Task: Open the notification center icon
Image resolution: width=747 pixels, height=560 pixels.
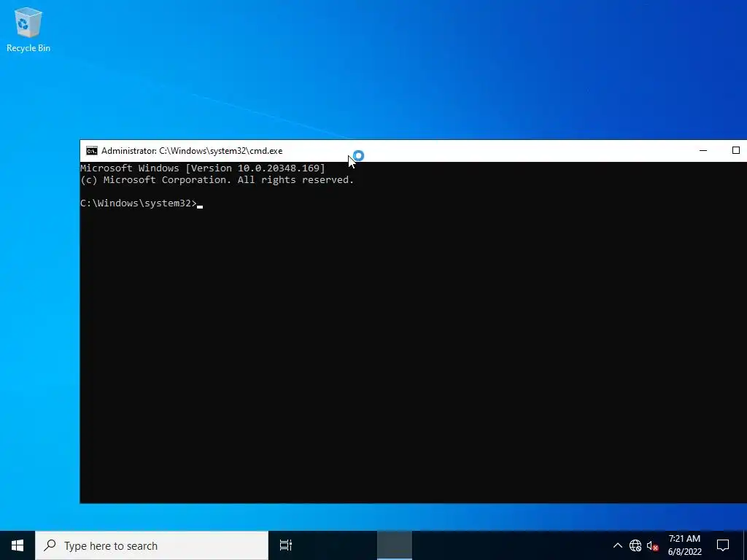Action: (723, 545)
